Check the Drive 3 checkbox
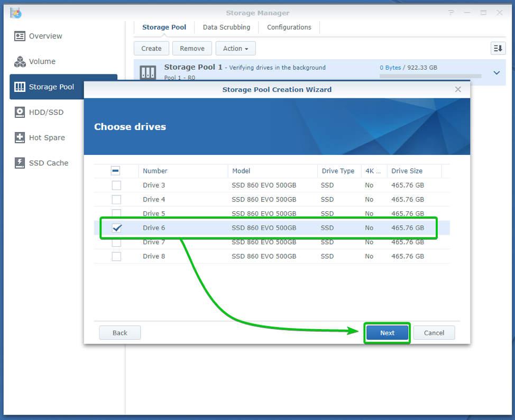 tap(116, 185)
